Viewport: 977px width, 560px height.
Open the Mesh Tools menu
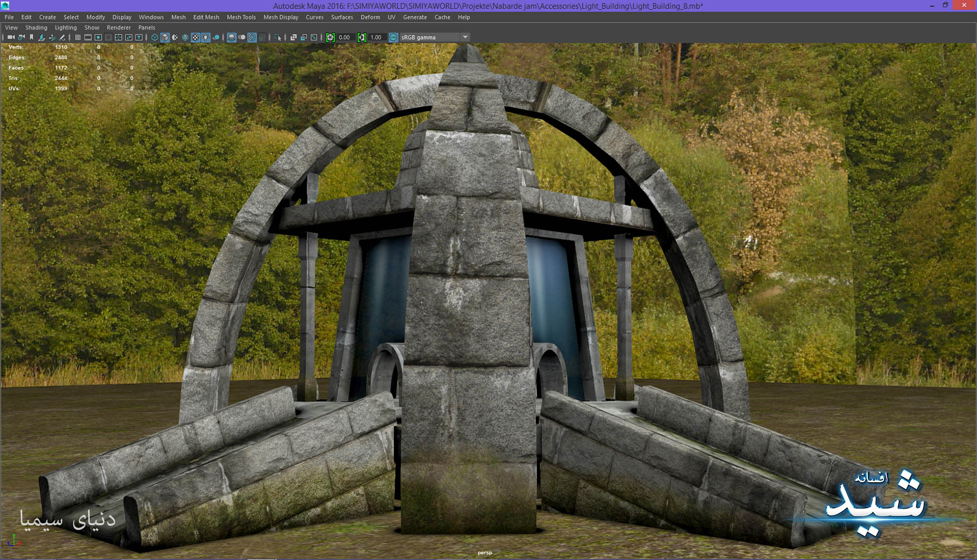pyautogui.click(x=241, y=17)
